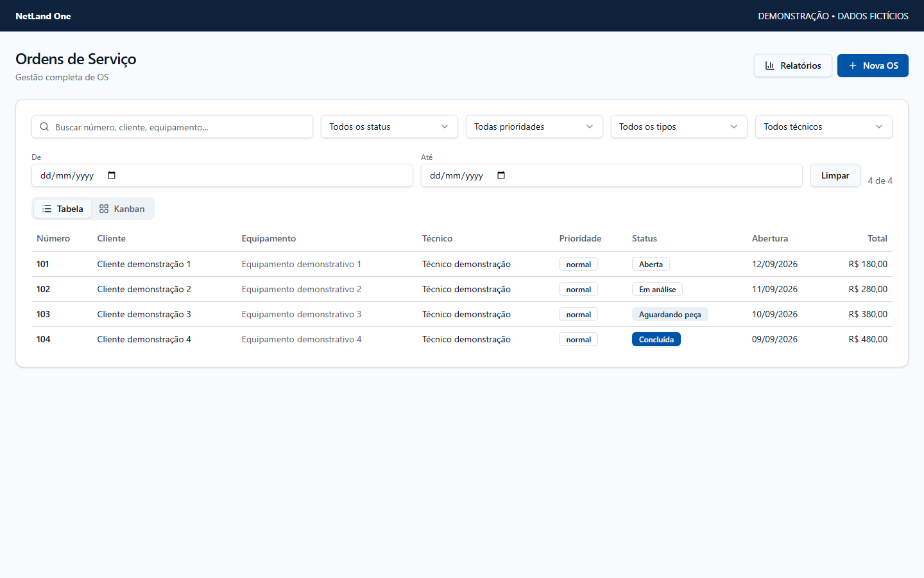Click the Abertura column header
Image resolution: width=924 pixels, height=578 pixels.
(770, 238)
